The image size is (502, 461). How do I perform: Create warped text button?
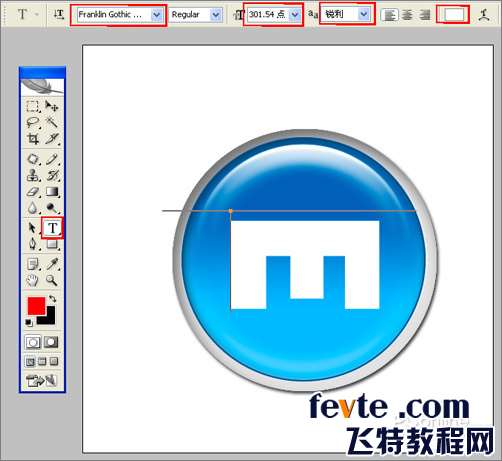click(x=484, y=15)
